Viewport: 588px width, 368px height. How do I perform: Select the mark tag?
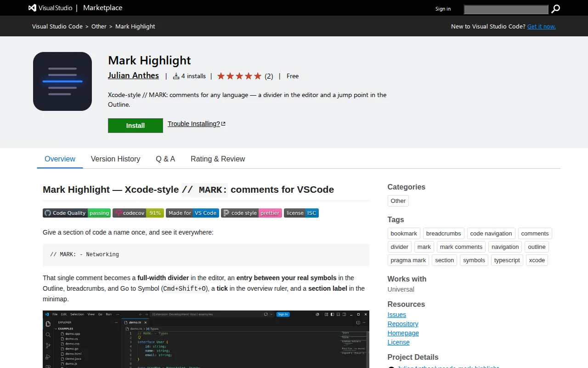(x=424, y=247)
